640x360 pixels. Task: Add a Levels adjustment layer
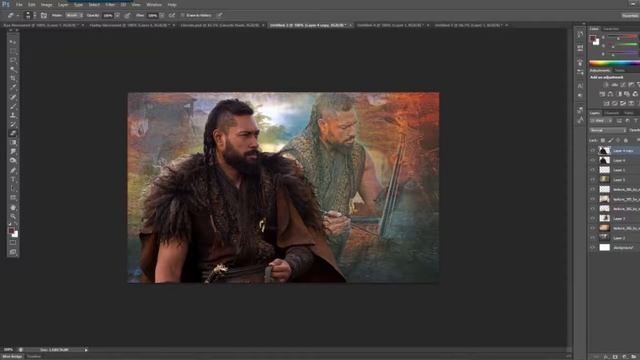[x=615, y=85]
